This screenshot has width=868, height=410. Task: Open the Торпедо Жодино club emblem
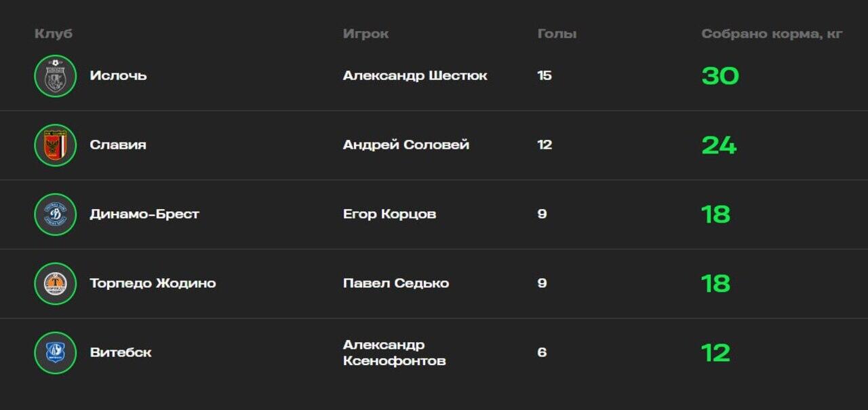click(55, 284)
